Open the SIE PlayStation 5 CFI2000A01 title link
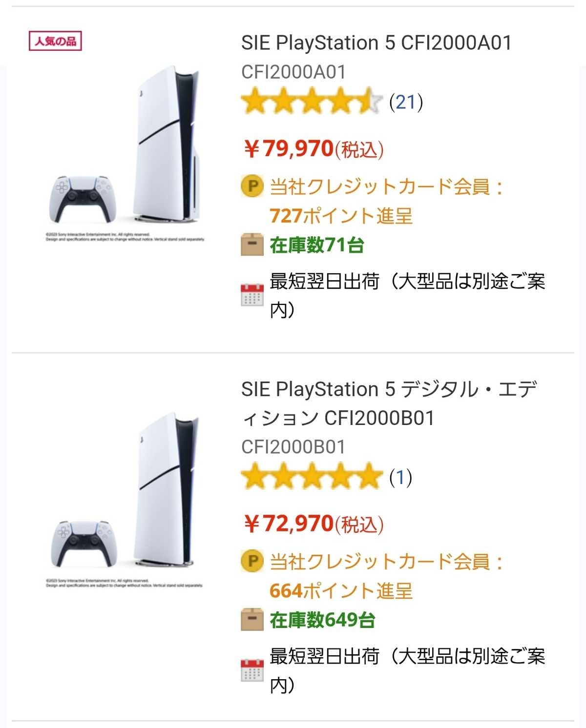 (x=376, y=43)
